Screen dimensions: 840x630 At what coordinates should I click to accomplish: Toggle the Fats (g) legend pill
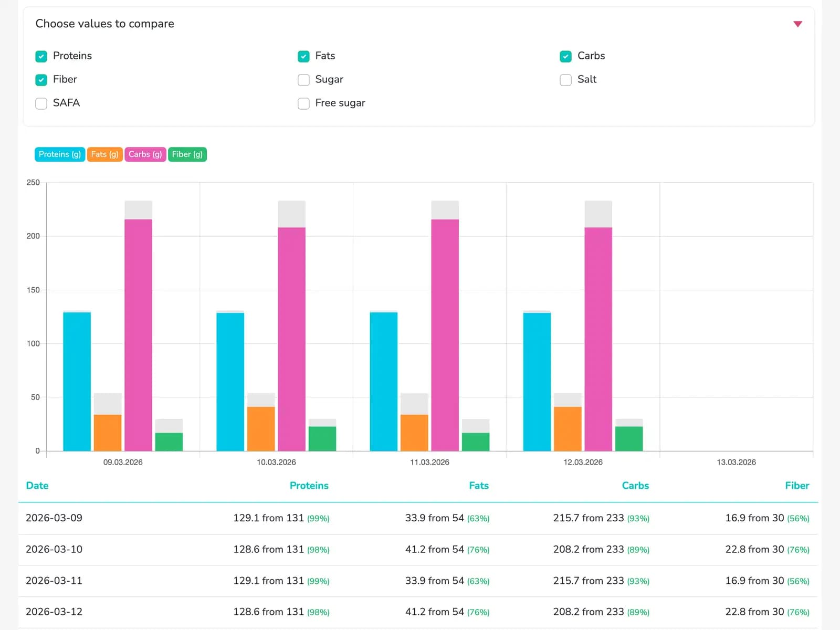click(x=104, y=154)
